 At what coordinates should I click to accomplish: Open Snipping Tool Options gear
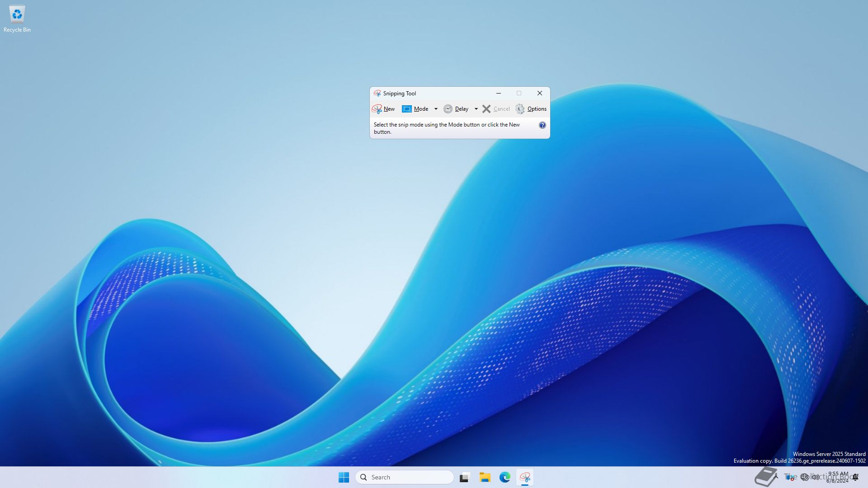coord(520,109)
